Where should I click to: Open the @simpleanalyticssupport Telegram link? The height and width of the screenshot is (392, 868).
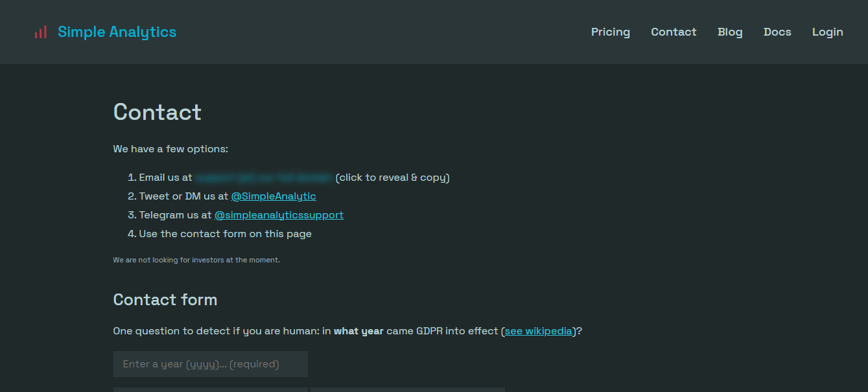pos(279,214)
